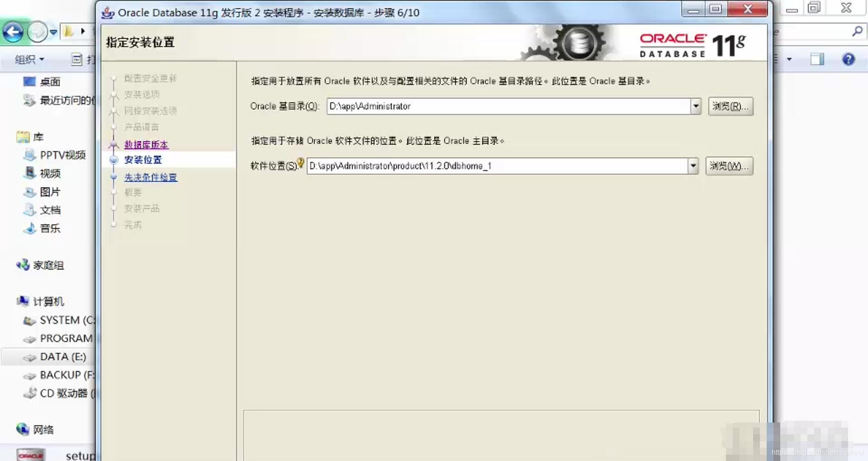Click the lightbulb hint icon beside software location
The image size is (868, 461).
tap(301, 163)
